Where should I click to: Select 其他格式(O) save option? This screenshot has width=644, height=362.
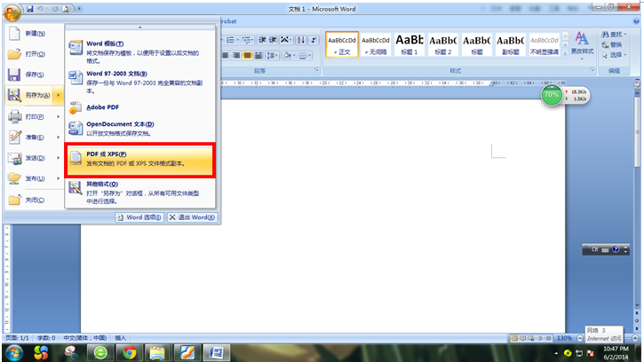click(140, 192)
